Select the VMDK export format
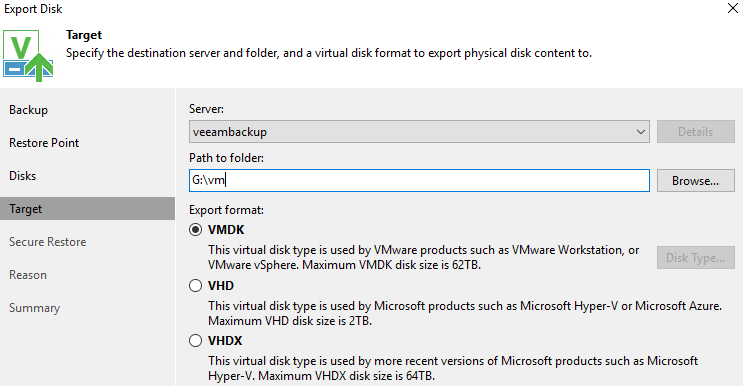The width and height of the screenshot is (743, 386). coord(195,230)
